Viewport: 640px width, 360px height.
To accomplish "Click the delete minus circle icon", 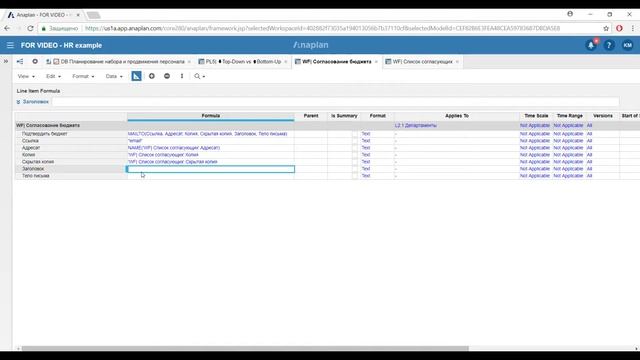I will [x=167, y=76].
